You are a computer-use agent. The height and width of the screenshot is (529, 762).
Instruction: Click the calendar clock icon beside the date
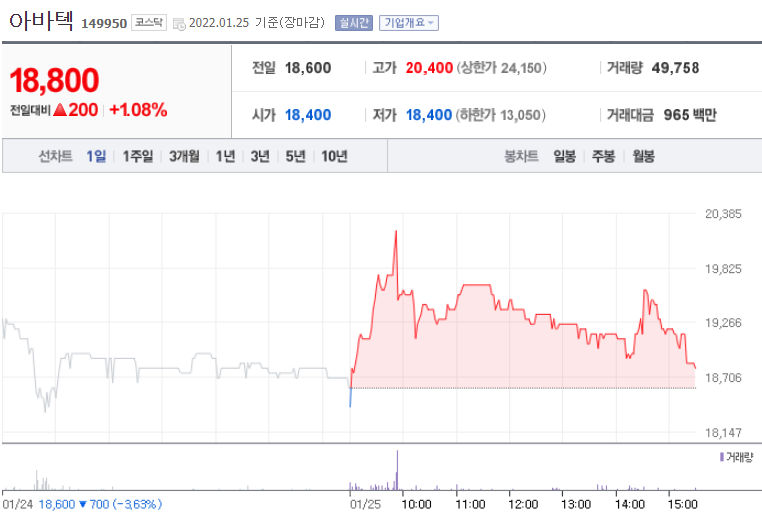[x=179, y=24]
